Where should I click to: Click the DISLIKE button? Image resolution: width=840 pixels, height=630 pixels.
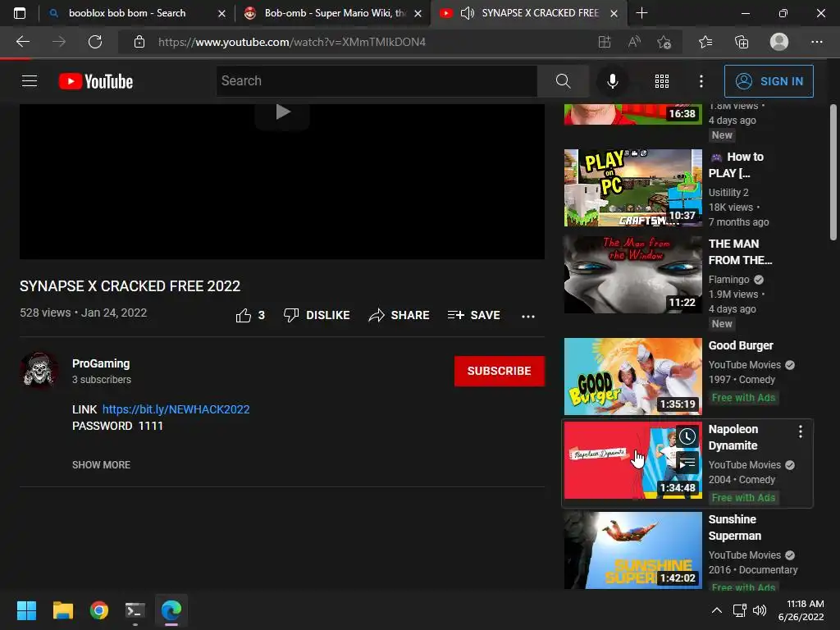[317, 315]
